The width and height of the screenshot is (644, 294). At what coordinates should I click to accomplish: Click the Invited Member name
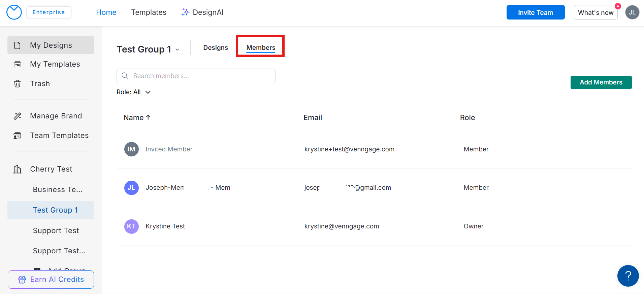click(169, 149)
